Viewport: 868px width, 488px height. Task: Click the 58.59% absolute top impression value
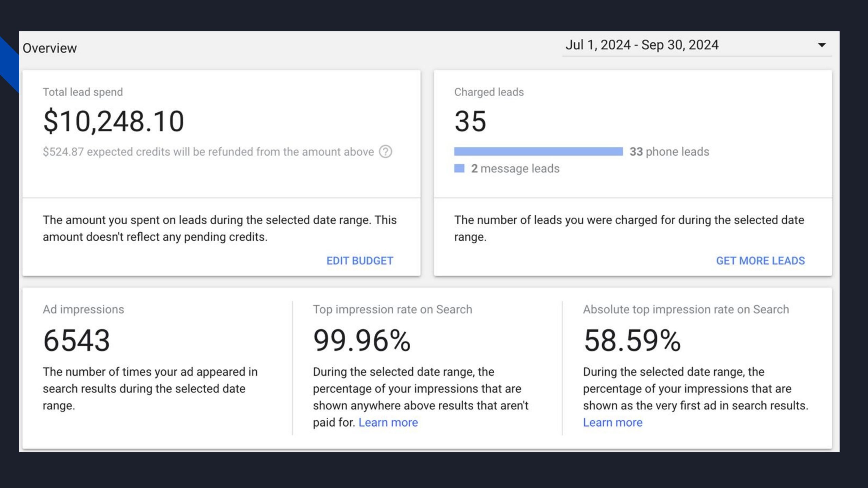[x=632, y=341]
